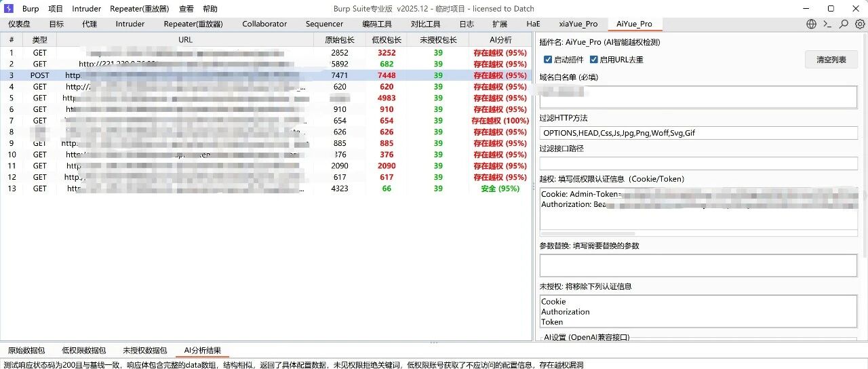This screenshot has height=369, width=868.
Task: Open the 查看 menu
Action: tap(186, 9)
